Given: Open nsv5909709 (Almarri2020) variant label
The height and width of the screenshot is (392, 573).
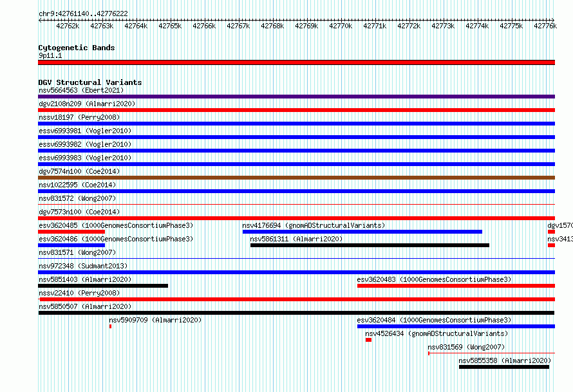Looking at the screenshot, I should 155,320.
